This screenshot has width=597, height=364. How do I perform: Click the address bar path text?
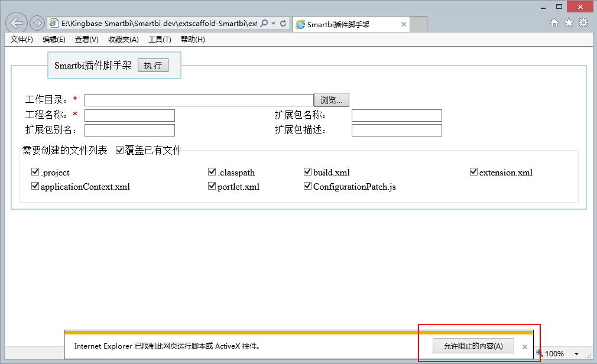tap(159, 23)
